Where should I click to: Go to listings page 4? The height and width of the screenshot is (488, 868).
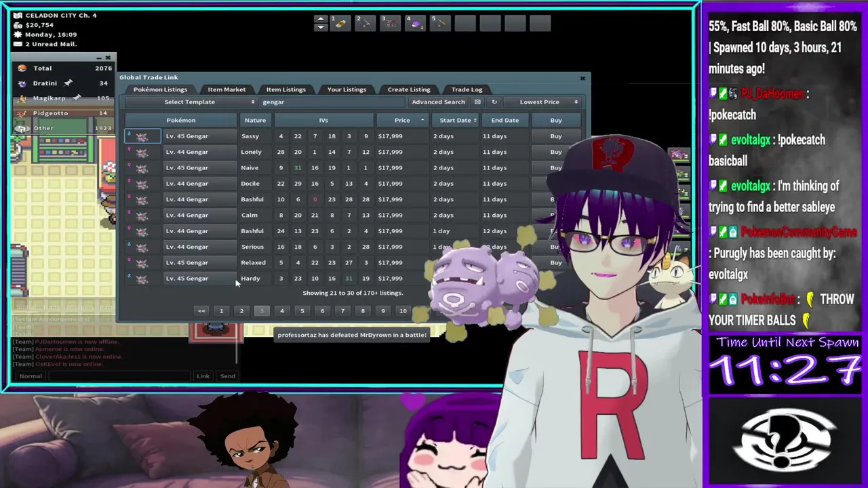pos(282,311)
